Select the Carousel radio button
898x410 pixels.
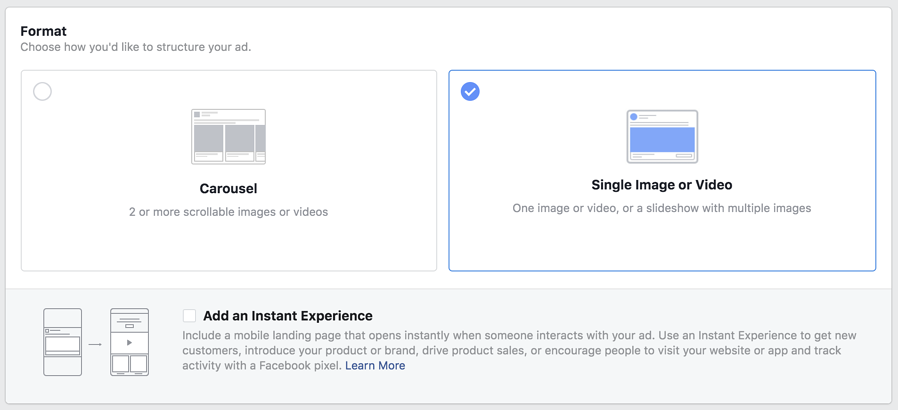pyautogui.click(x=42, y=92)
